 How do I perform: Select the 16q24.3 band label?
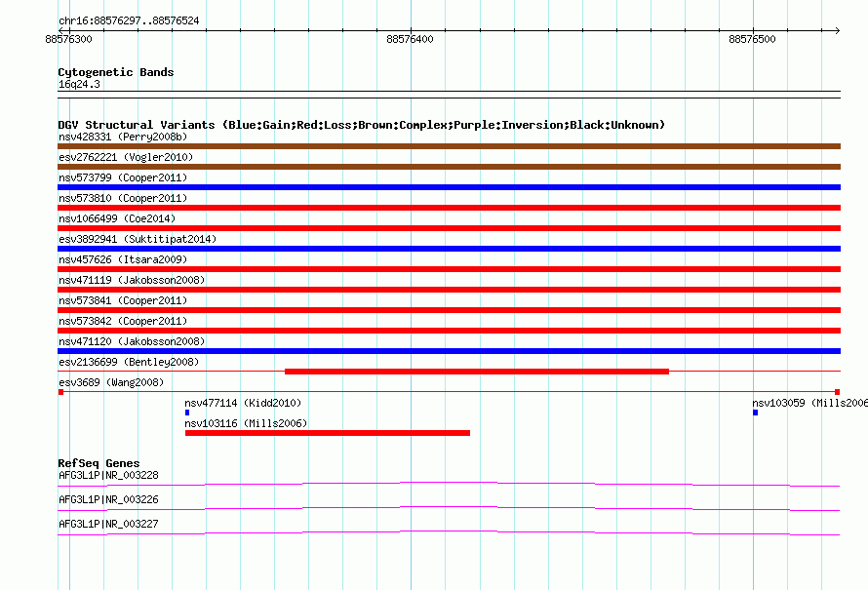point(79,84)
